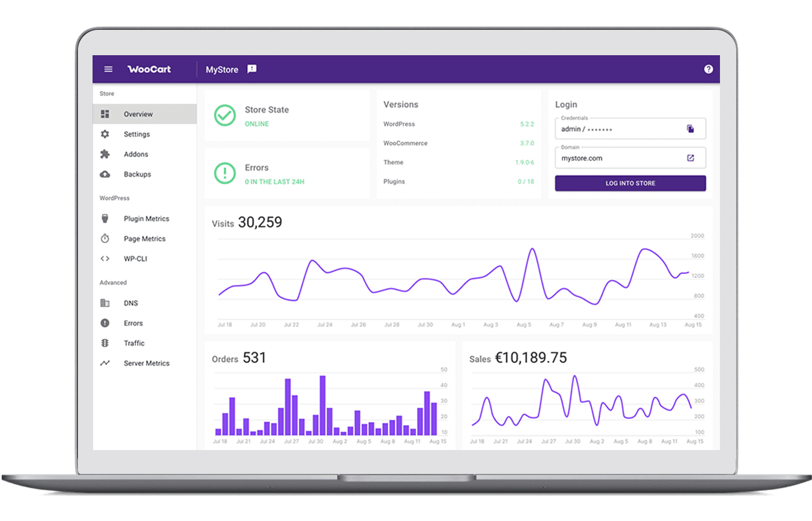This screenshot has height=521, width=812.
Task: Open Plugin Metrics page
Action: (145, 218)
